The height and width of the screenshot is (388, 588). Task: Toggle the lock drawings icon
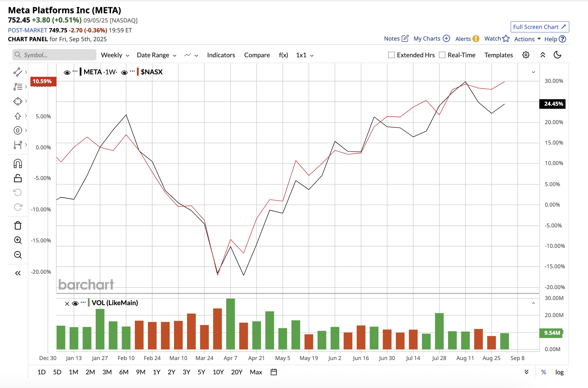[x=18, y=178]
